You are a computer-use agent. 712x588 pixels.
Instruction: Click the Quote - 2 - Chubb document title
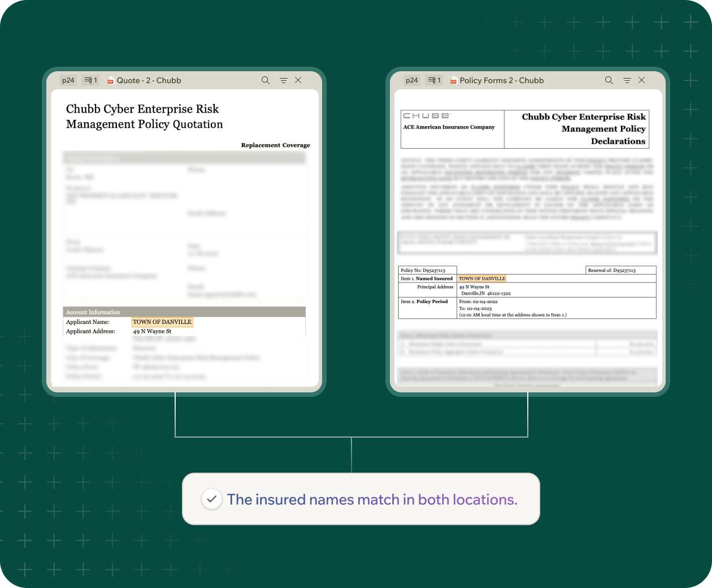pos(149,80)
